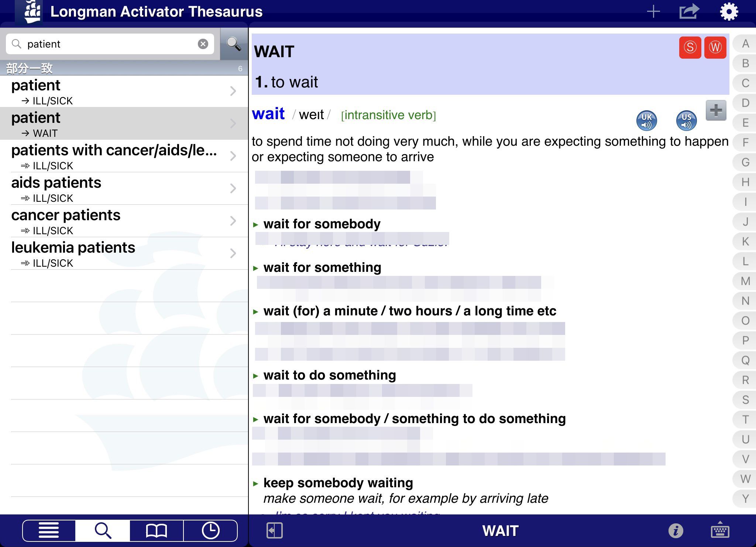Jump to letter P in index
756x547 pixels.
(x=745, y=340)
